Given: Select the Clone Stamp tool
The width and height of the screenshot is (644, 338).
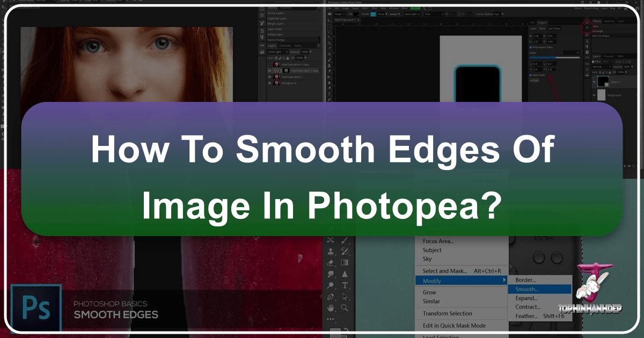Looking at the screenshot, I should [x=331, y=252].
